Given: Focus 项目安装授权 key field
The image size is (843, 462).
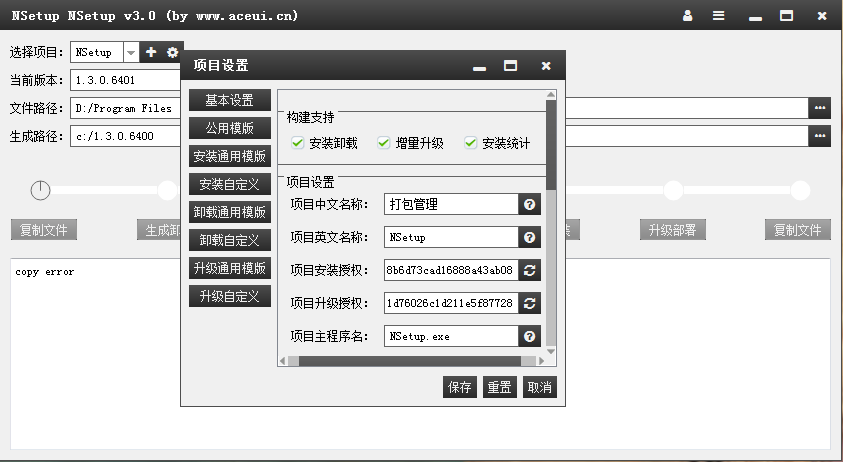Looking at the screenshot, I should (x=451, y=270).
